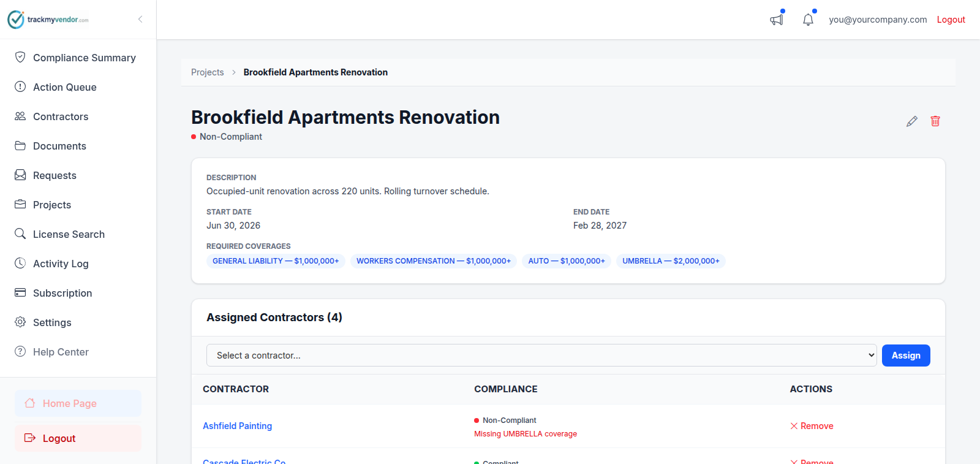Open the Contractors section
Viewport: 980px width, 464px height.
coord(61,116)
